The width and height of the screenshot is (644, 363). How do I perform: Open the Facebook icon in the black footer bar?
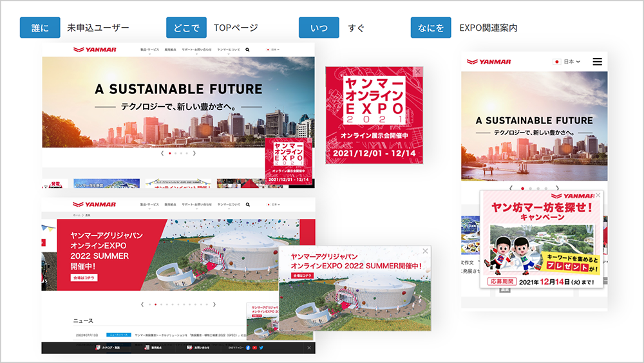(248, 348)
